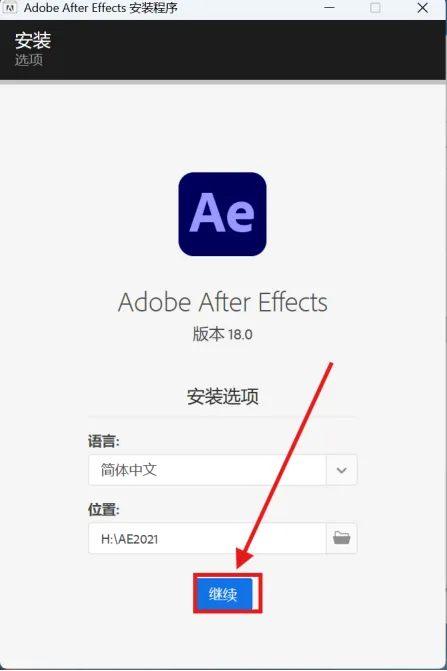
Task: Click the After Effects Ae logo
Action: pos(222,214)
